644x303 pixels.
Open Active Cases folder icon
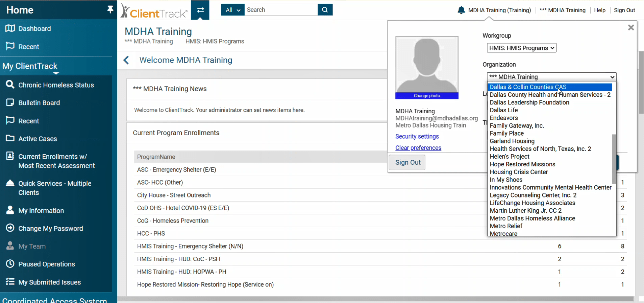[10, 138]
